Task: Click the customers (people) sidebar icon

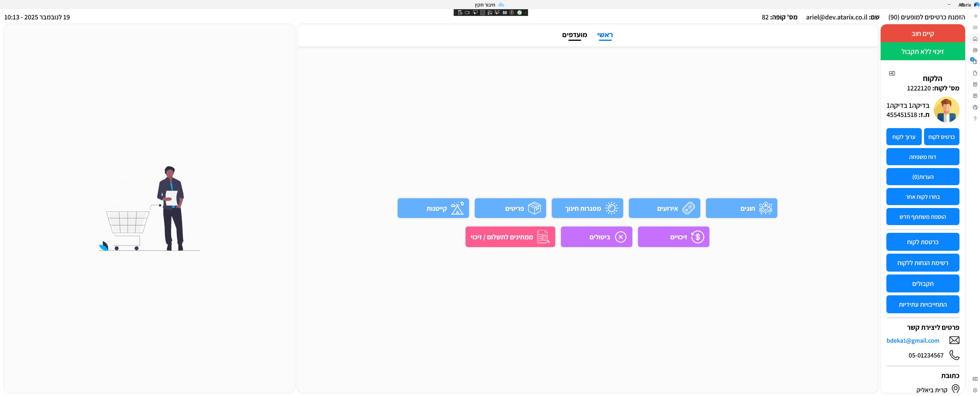Action: pos(975,50)
